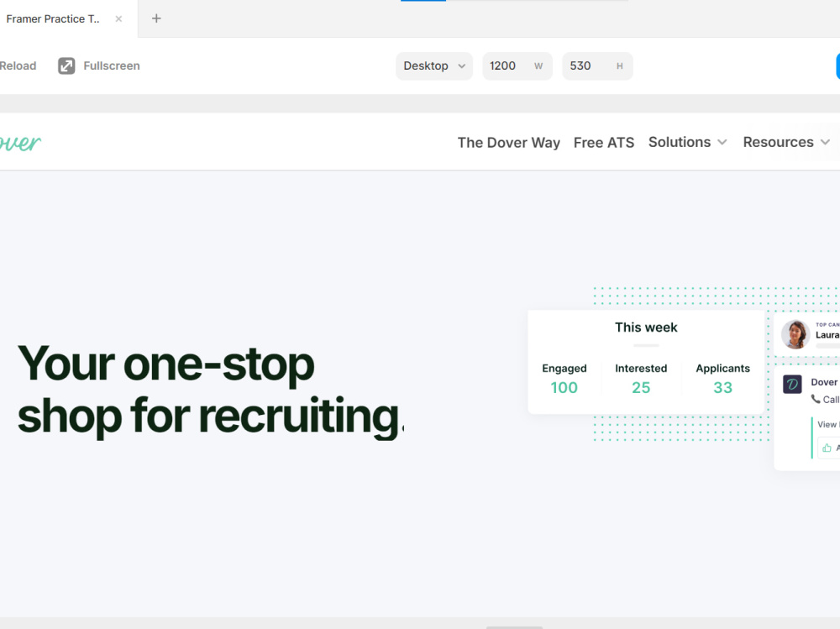Click the Fullscreen label
Image resolution: width=840 pixels, height=629 pixels.
click(112, 66)
